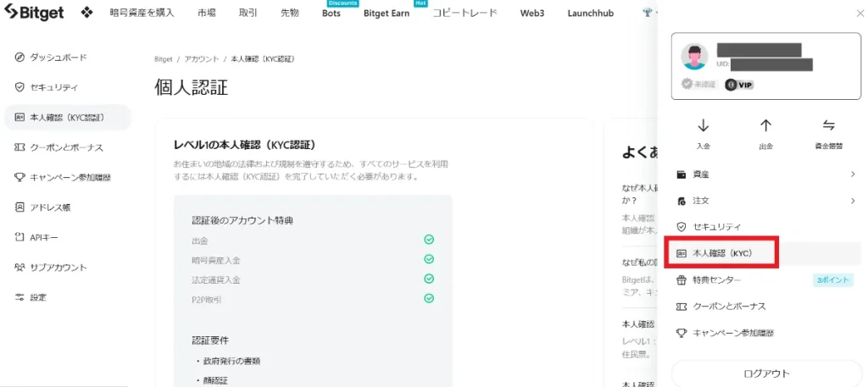Click the 3ポイント badge
This screenshot has height=387, width=868.
pyautogui.click(x=832, y=279)
